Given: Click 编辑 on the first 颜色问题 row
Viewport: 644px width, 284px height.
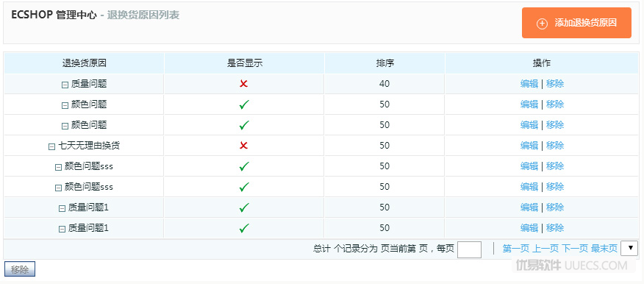Looking at the screenshot, I should pos(529,104).
